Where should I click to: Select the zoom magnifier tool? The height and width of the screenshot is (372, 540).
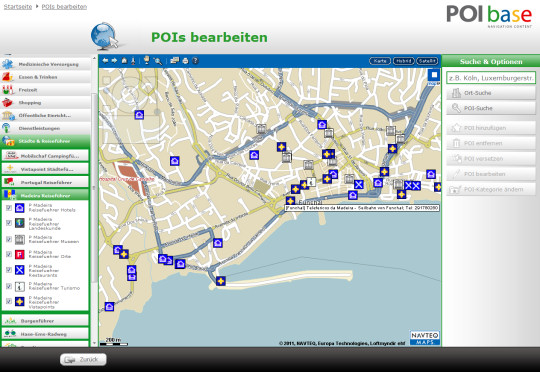158,61
